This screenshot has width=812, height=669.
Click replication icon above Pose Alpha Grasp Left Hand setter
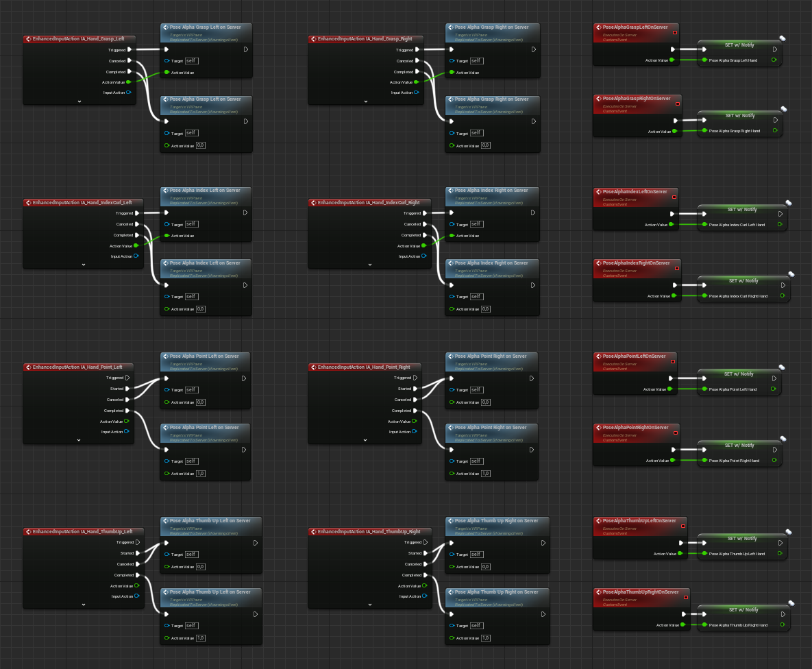click(783, 38)
